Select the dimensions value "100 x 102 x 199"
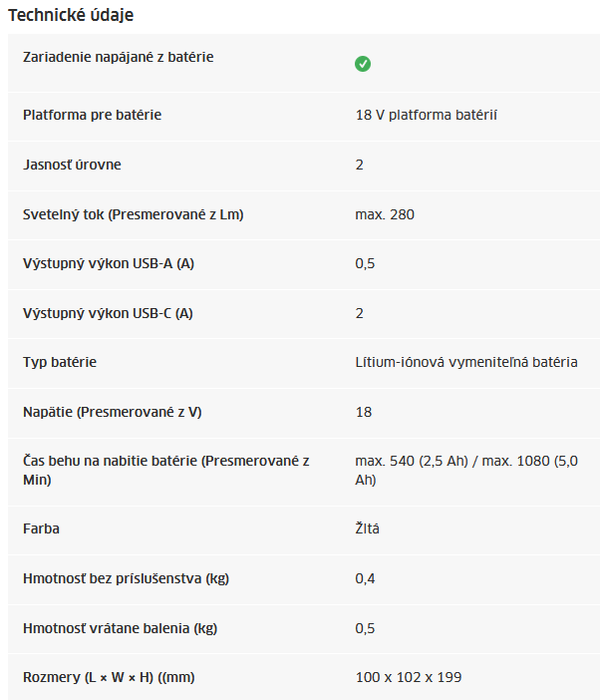This screenshot has width=600, height=700. click(409, 678)
